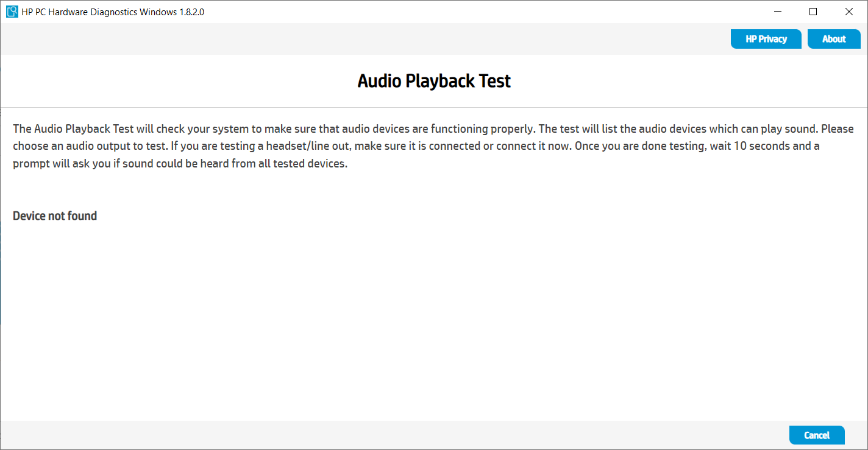Select the square maximize control
This screenshot has width=868, height=450.
click(x=813, y=11)
